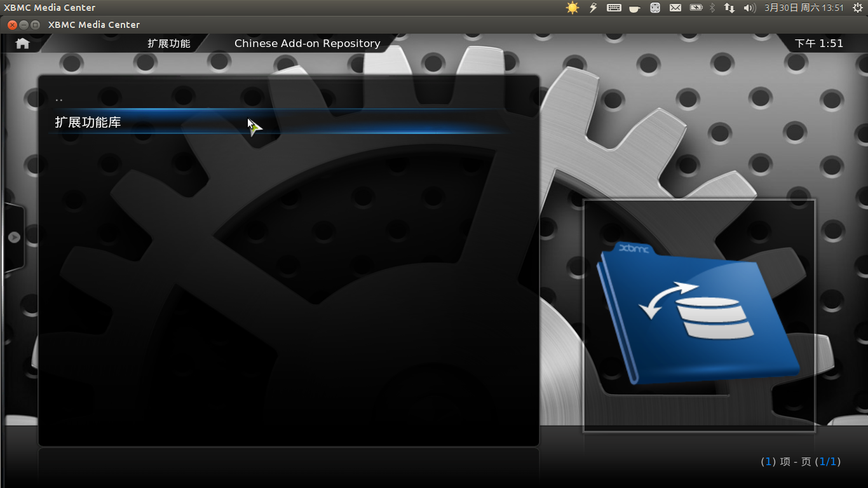868x488 pixels.
Task: Close the XBMC Media Center window
Action: [12, 25]
